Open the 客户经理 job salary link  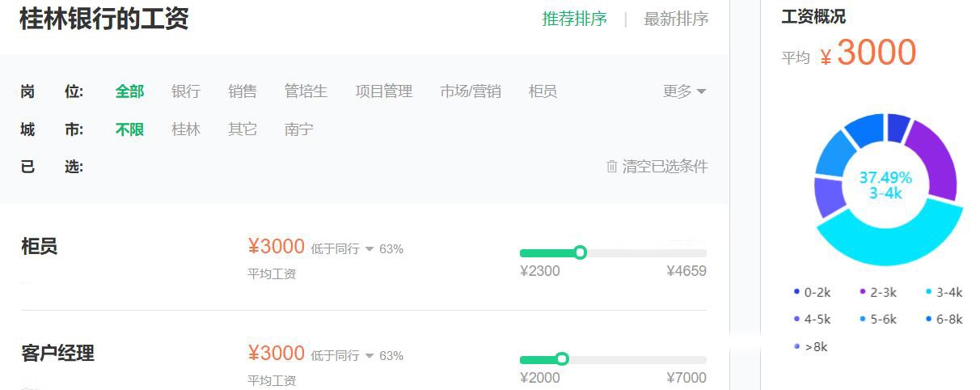[x=57, y=354]
